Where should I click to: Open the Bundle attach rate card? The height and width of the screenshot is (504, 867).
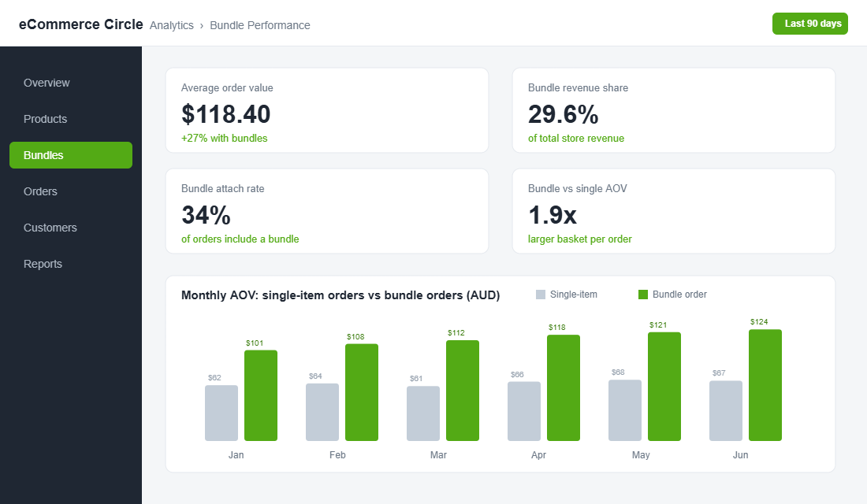pyautogui.click(x=327, y=211)
